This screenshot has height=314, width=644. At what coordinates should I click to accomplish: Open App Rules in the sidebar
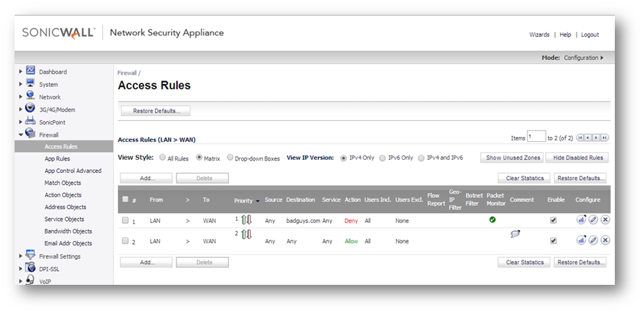tap(57, 158)
